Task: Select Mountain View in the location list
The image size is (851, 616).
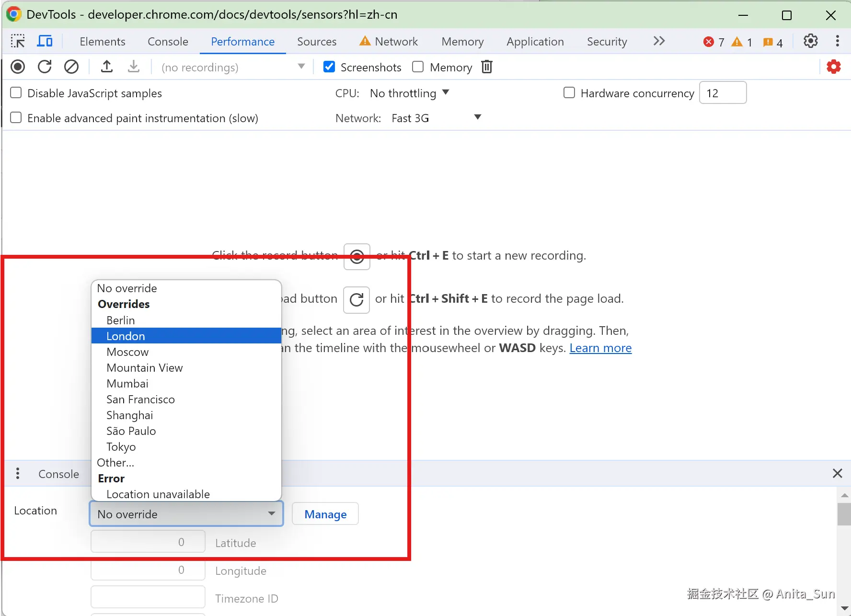Action: (x=186, y=367)
